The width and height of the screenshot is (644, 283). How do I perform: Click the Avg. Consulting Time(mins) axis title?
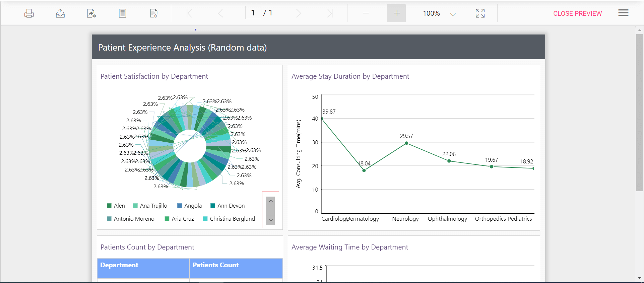pyautogui.click(x=298, y=154)
